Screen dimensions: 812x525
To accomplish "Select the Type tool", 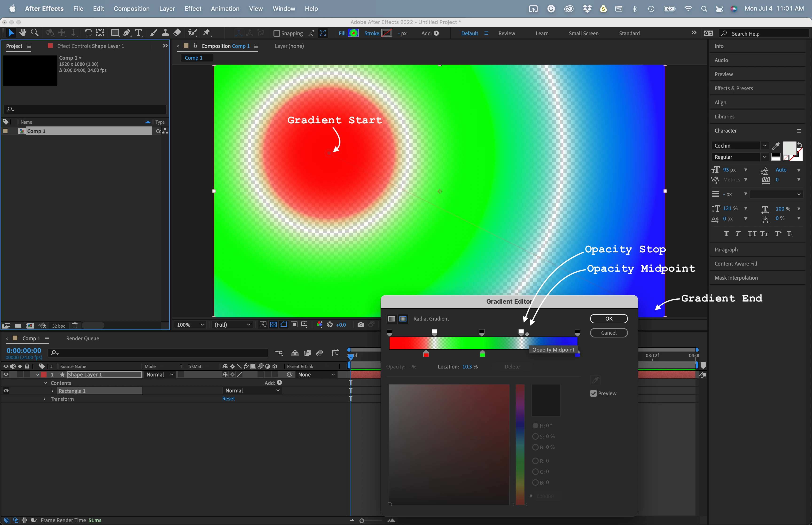I will (x=138, y=33).
